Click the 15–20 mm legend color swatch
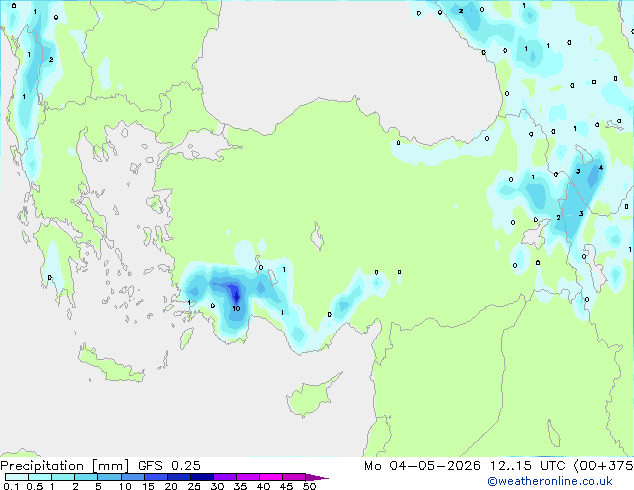The height and width of the screenshot is (490, 634). [x=156, y=477]
